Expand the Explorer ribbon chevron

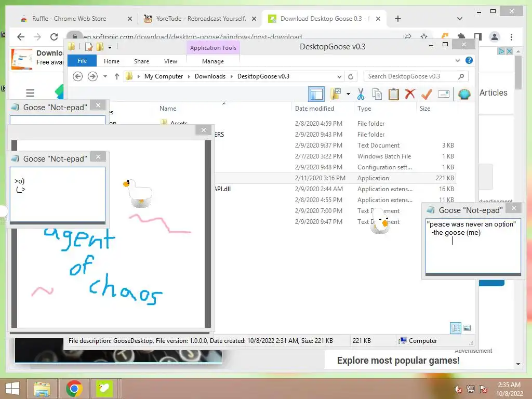[x=457, y=60]
